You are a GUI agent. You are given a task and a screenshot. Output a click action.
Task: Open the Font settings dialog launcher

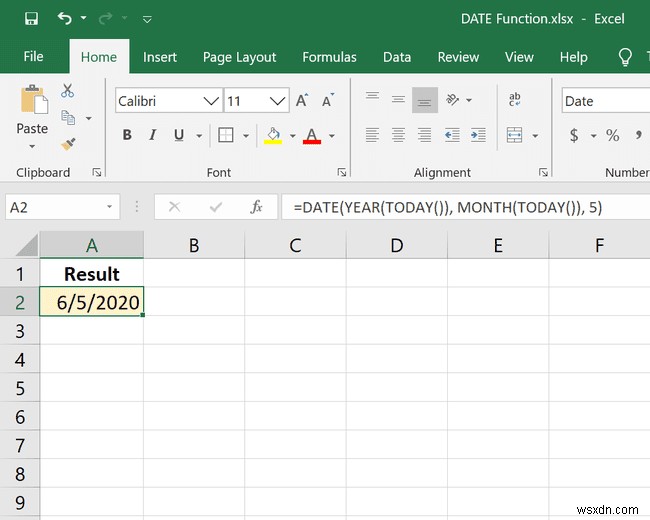(342, 172)
